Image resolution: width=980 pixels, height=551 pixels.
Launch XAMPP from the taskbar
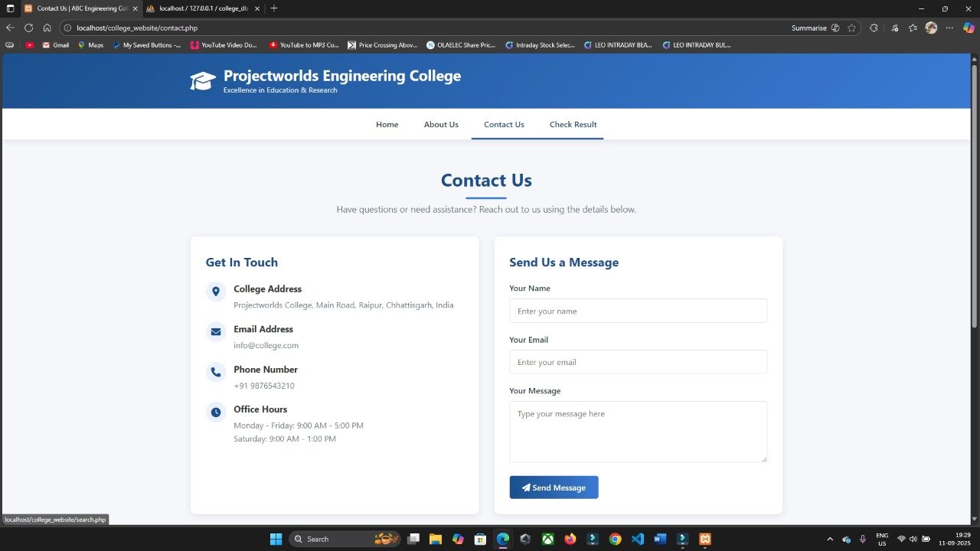705,539
